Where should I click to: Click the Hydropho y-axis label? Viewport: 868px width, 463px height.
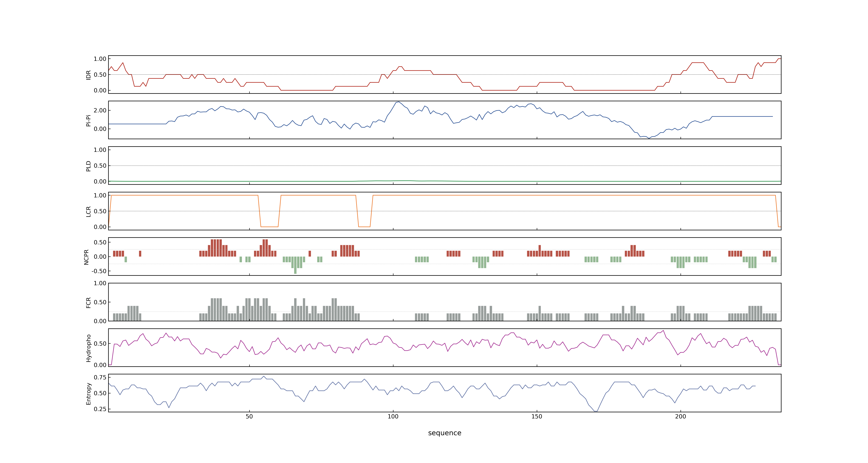pos(88,348)
